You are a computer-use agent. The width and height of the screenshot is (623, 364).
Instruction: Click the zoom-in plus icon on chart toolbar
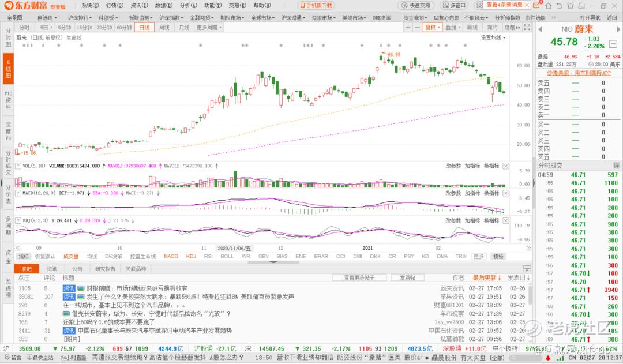[x=408, y=28]
